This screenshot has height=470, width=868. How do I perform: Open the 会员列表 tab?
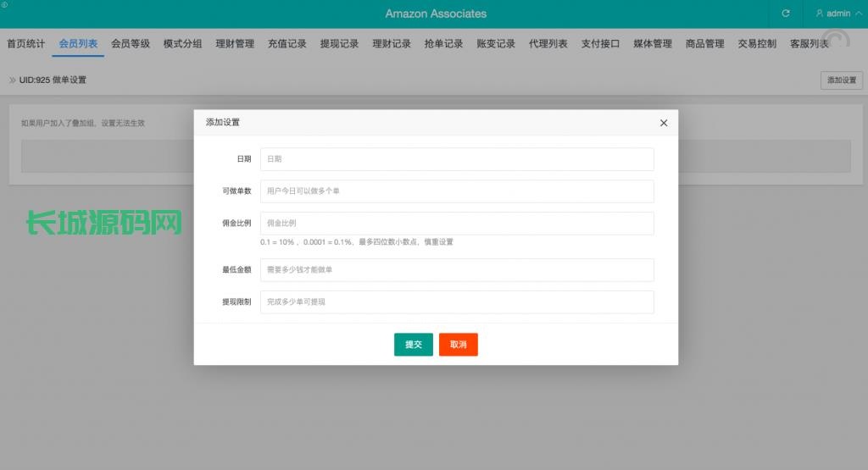point(78,44)
